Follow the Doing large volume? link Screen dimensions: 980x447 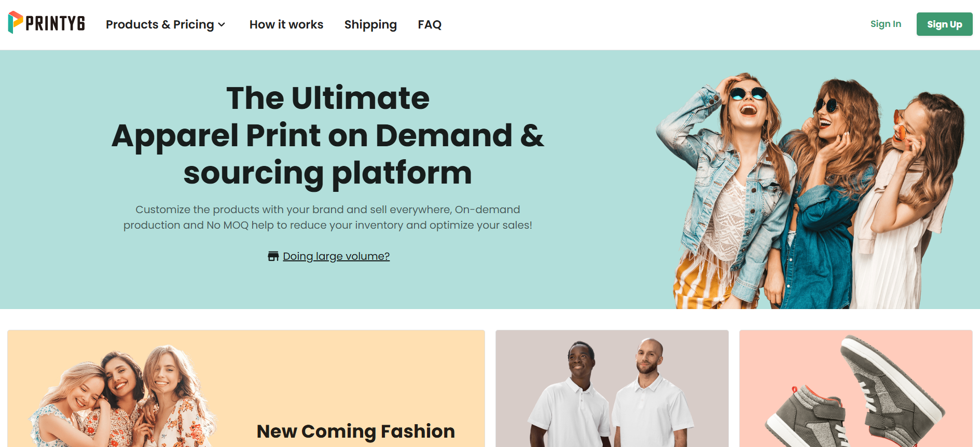[336, 256]
